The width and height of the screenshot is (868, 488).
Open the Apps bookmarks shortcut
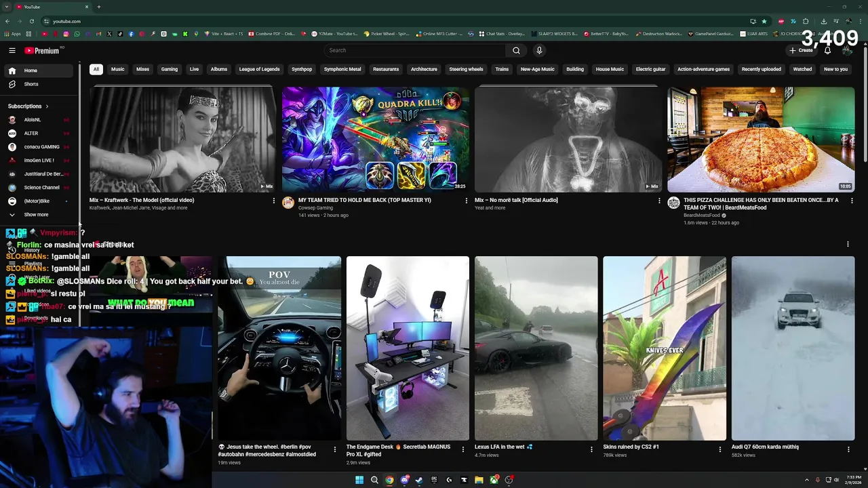point(13,33)
